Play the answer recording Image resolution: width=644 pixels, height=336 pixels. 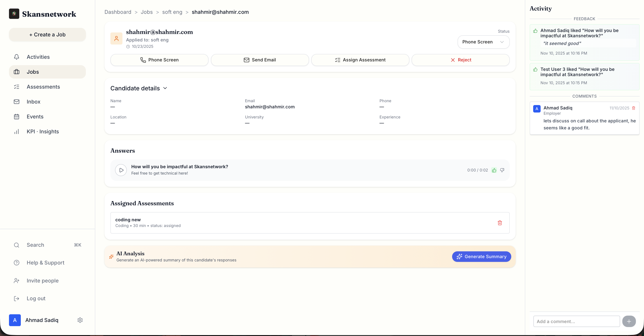[121, 170]
